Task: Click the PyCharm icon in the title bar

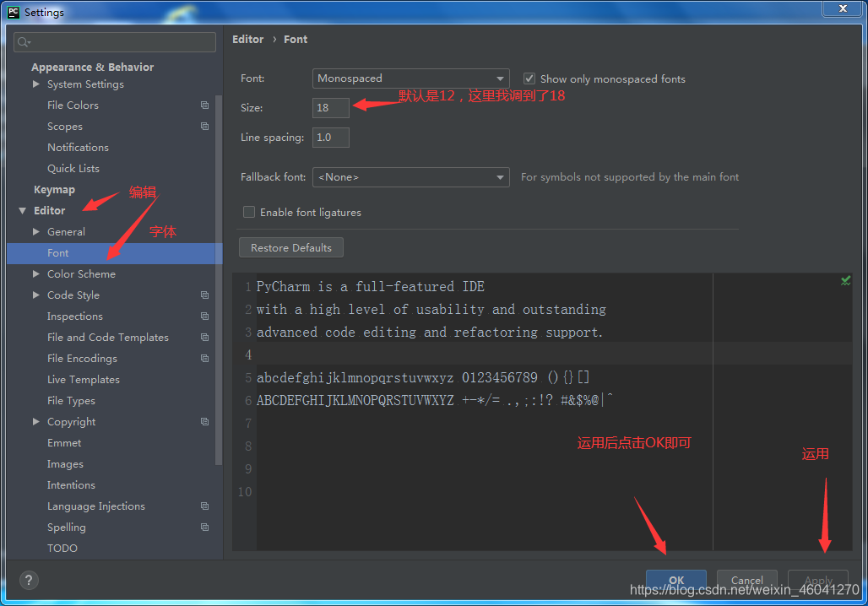Action: click(x=14, y=12)
